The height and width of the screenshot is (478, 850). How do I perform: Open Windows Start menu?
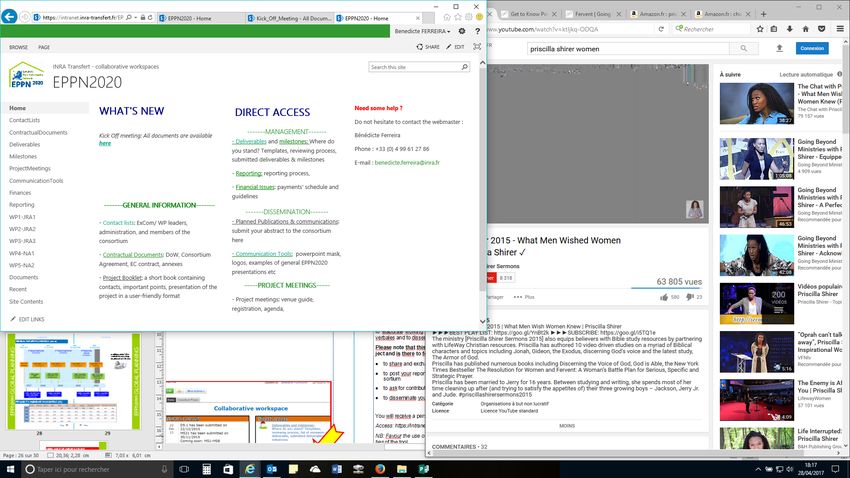[10, 469]
